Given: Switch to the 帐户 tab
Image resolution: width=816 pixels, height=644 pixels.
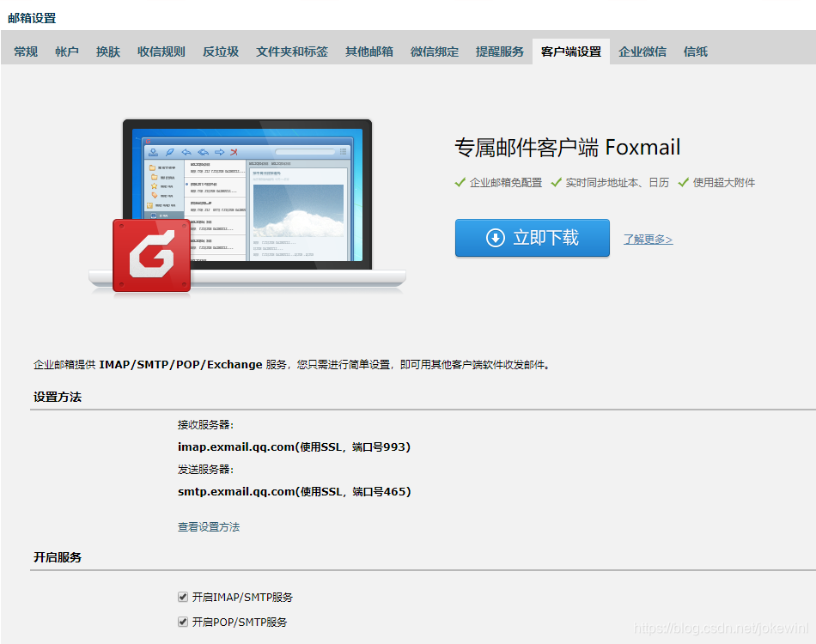Looking at the screenshot, I should (67, 52).
